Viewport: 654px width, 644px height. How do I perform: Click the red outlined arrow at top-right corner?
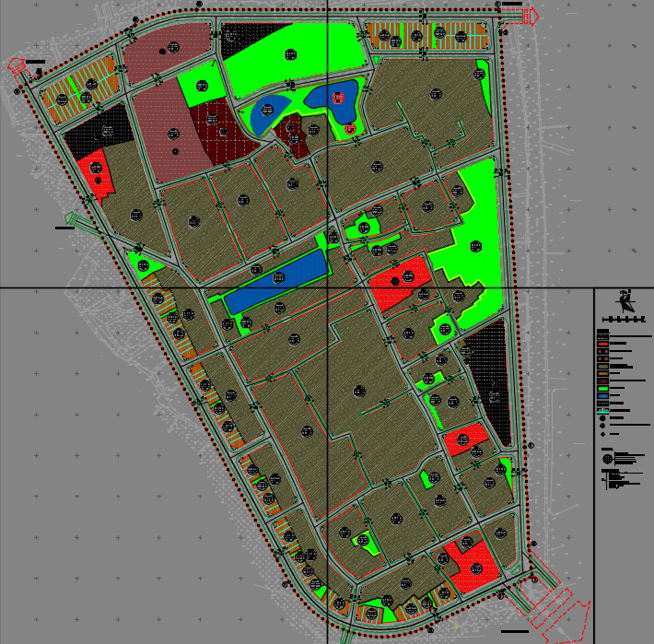pyautogui.click(x=530, y=17)
